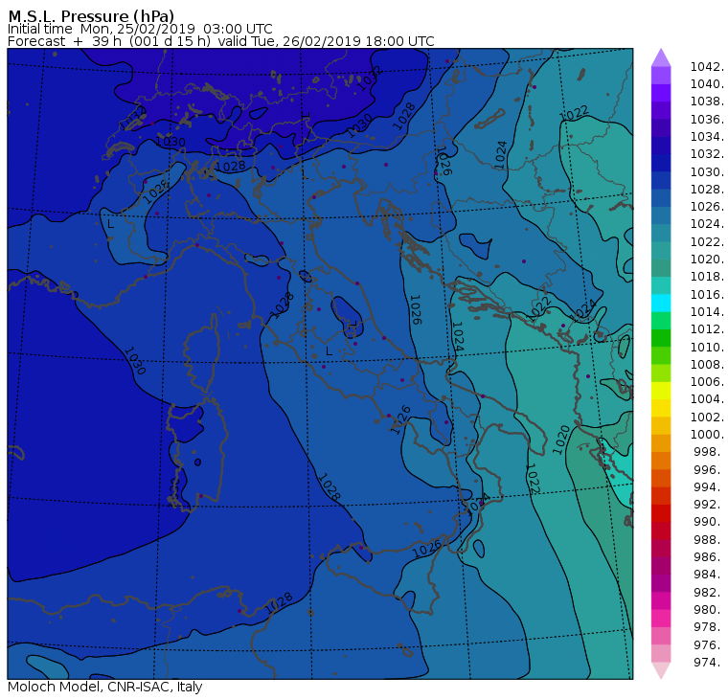Viewport: 728px width, 700px height.
Task: Select the '1018.' legend label
Action: pyautogui.click(x=707, y=276)
